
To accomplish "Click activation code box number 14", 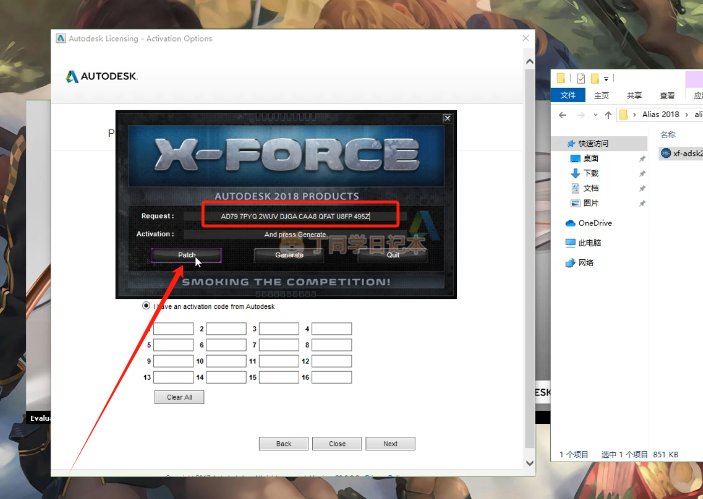I will click(x=226, y=377).
